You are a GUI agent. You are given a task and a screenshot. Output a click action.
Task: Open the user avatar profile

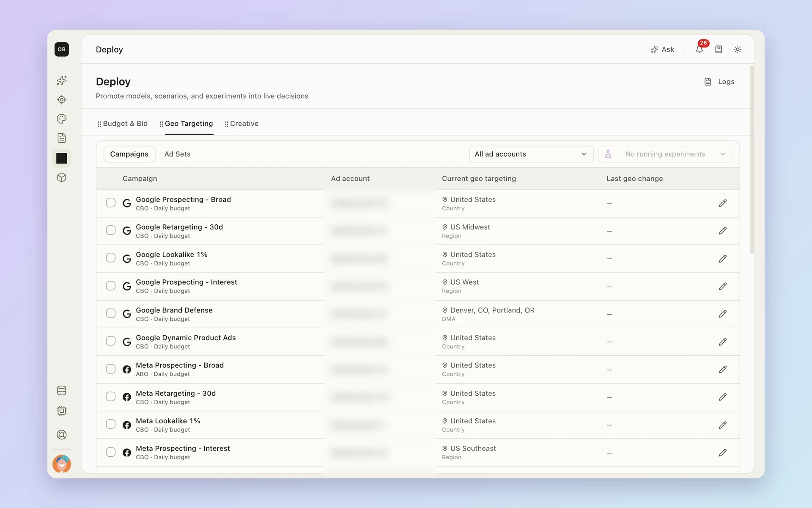(62, 464)
